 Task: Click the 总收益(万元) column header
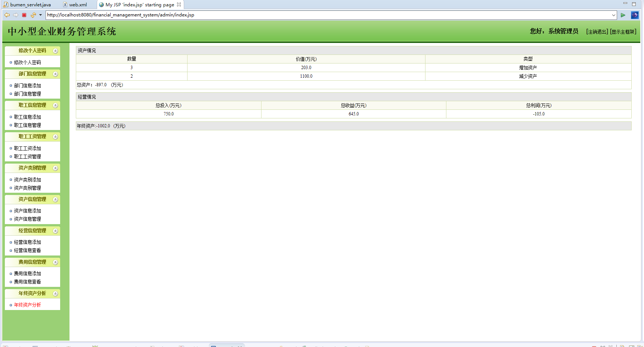354,105
